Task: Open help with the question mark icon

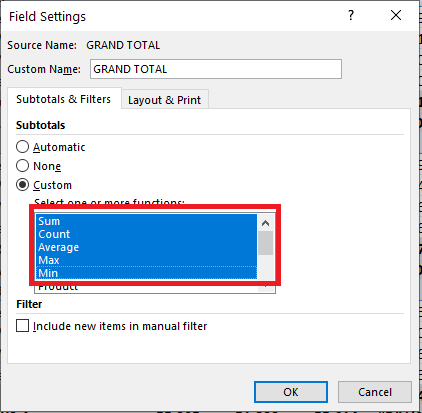Action: [x=351, y=15]
